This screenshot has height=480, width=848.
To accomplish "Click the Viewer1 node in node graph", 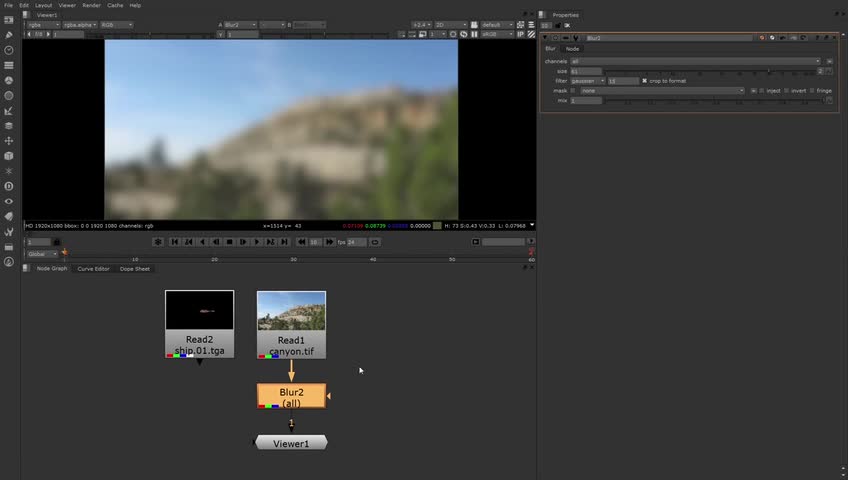I will (x=291, y=443).
